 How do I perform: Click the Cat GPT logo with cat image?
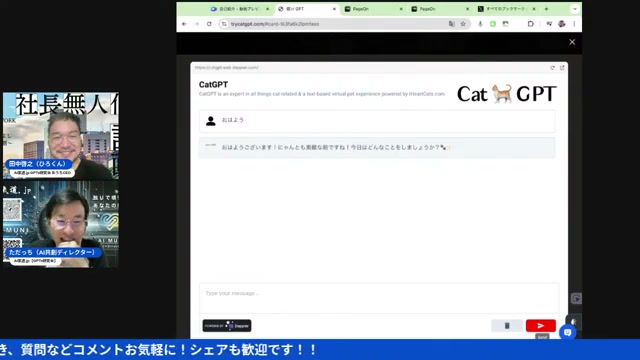[x=507, y=94]
